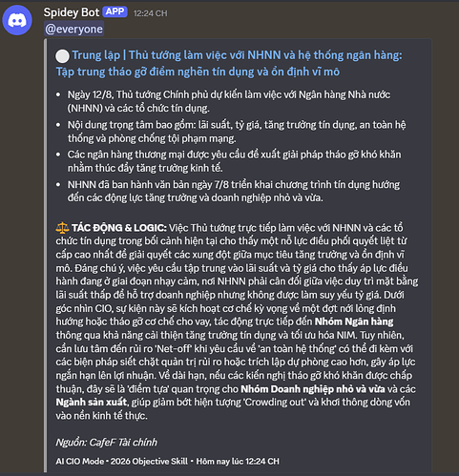Click the 12:24 CH message timestamp
Image resolution: width=459 pixels, height=476 pixels.
click(x=151, y=13)
